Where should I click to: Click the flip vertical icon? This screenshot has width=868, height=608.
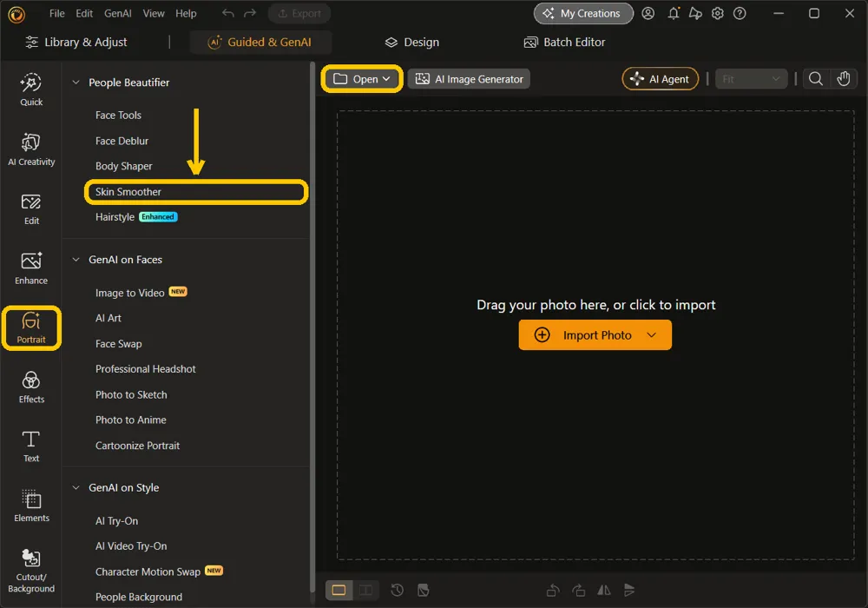(x=629, y=591)
